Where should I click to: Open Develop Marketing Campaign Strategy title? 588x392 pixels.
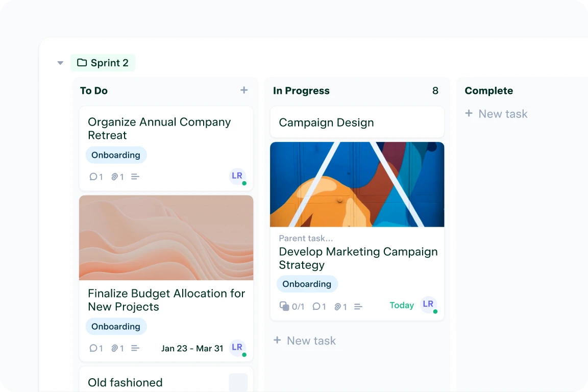click(358, 258)
